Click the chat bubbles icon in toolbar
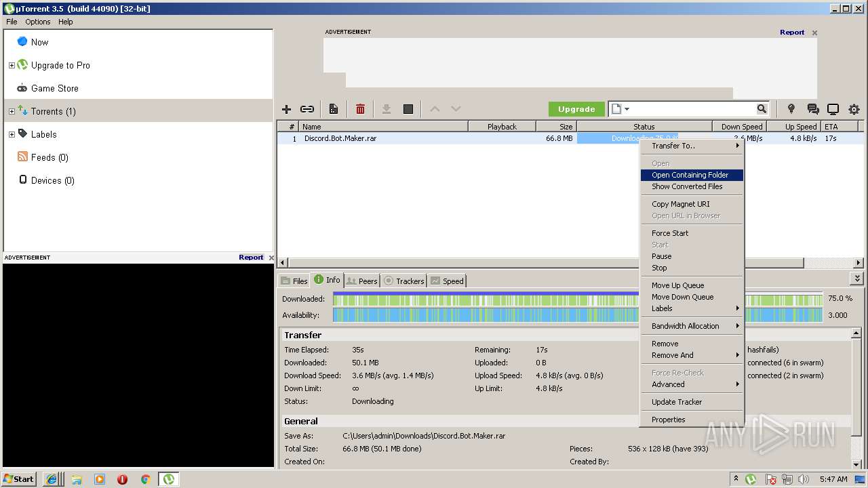 pos(812,109)
